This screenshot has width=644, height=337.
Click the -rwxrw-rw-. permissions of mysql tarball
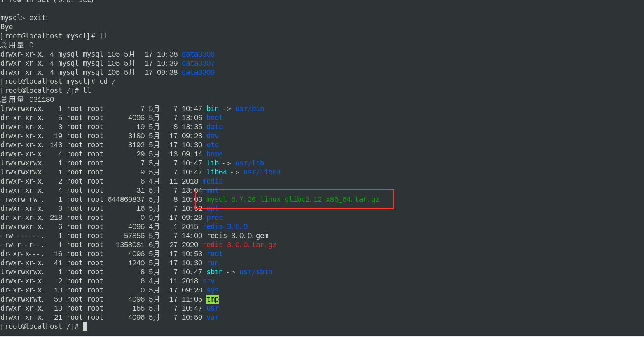coord(22,199)
